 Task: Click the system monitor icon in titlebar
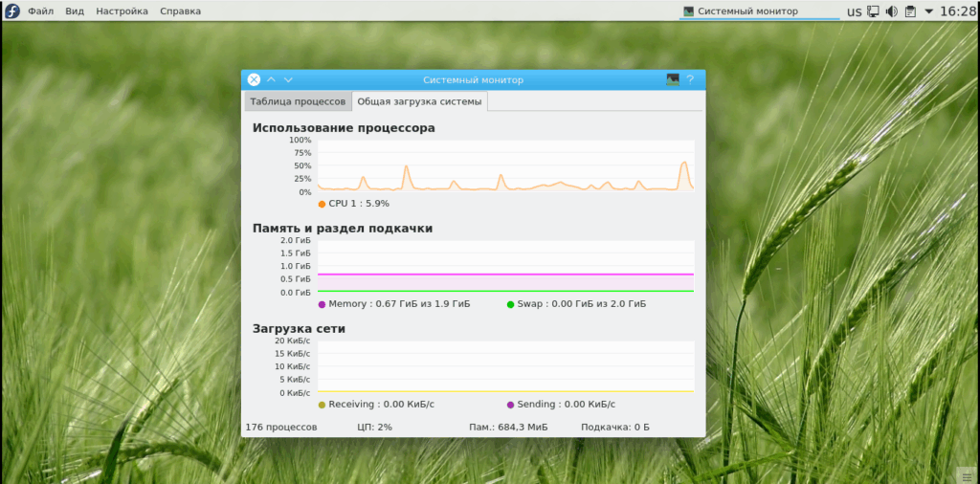click(x=673, y=80)
